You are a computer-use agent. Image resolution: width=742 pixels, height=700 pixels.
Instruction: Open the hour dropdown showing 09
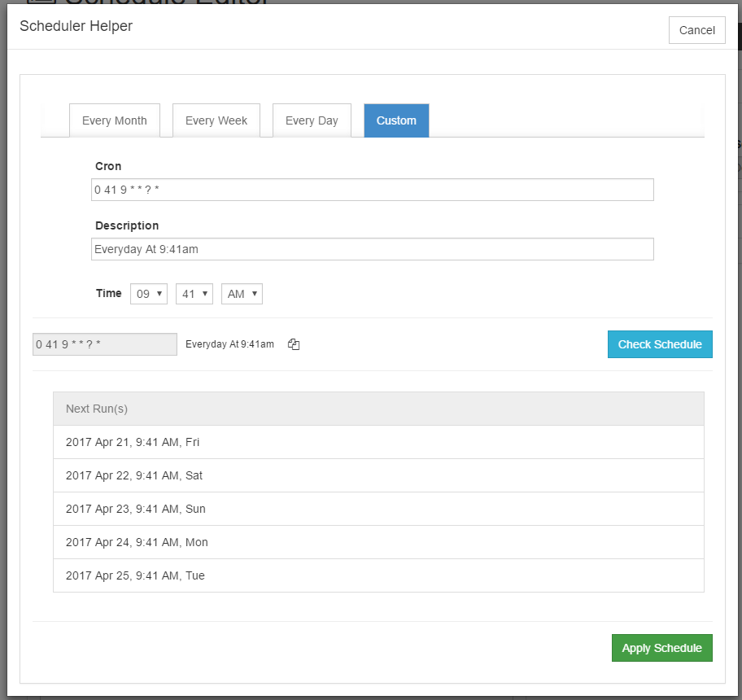click(x=148, y=294)
